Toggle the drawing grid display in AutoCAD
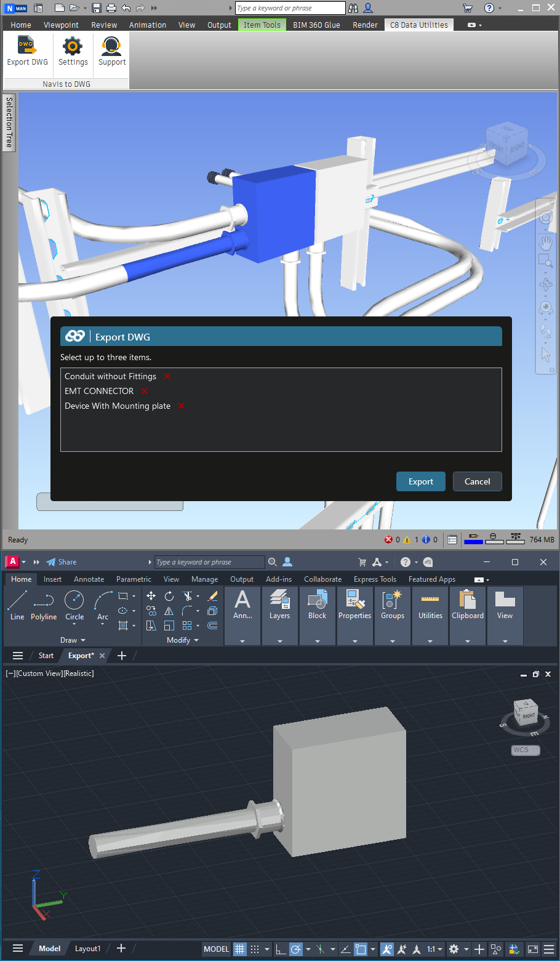The width and height of the screenshot is (560, 961). tap(240, 949)
